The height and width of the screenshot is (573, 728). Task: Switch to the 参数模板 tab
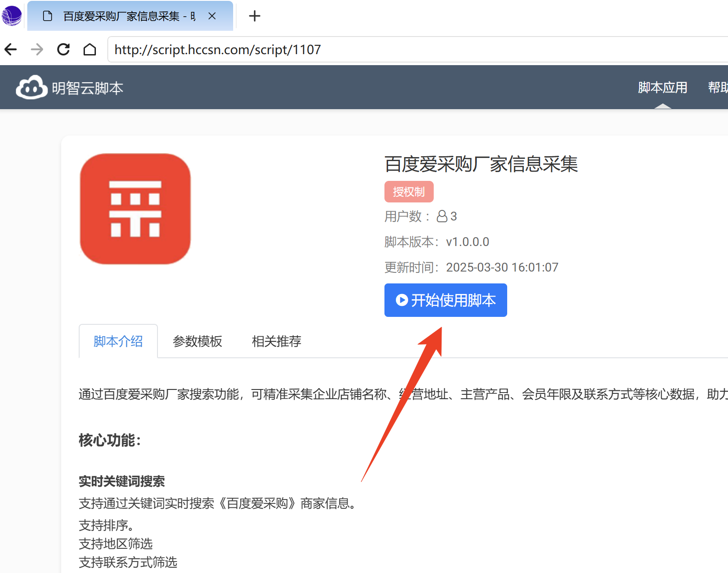tap(198, 341)
